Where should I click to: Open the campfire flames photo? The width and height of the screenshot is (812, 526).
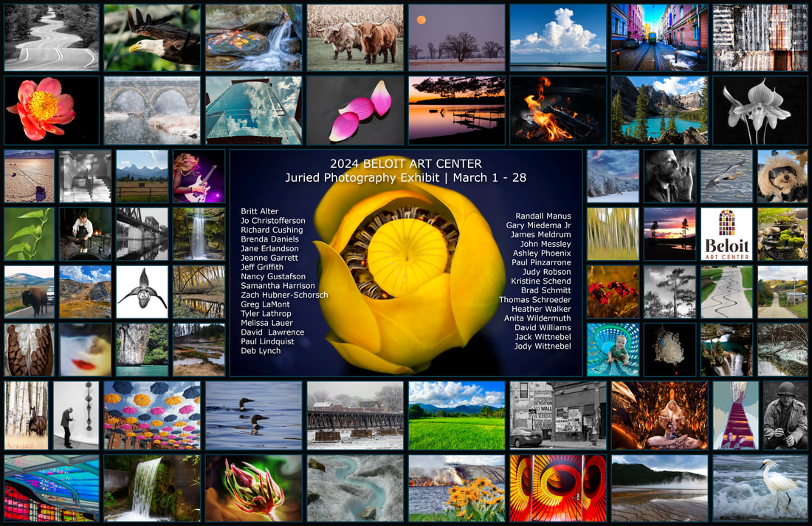(x=558, y=110)
